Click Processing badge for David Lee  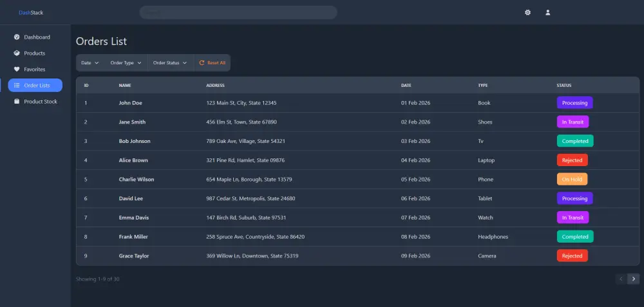click(x=574, y=198)
